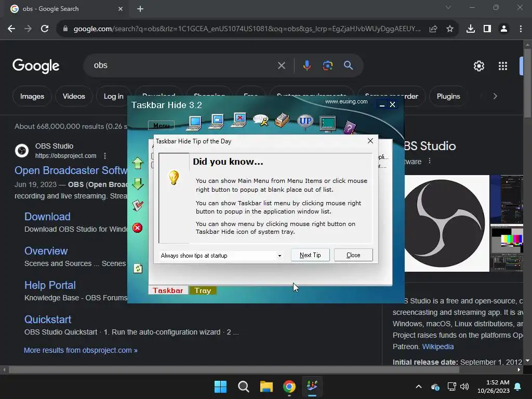Click the red circle X icon in the sidebar
This screenshot has height=399, width=532.
[137, 228]
